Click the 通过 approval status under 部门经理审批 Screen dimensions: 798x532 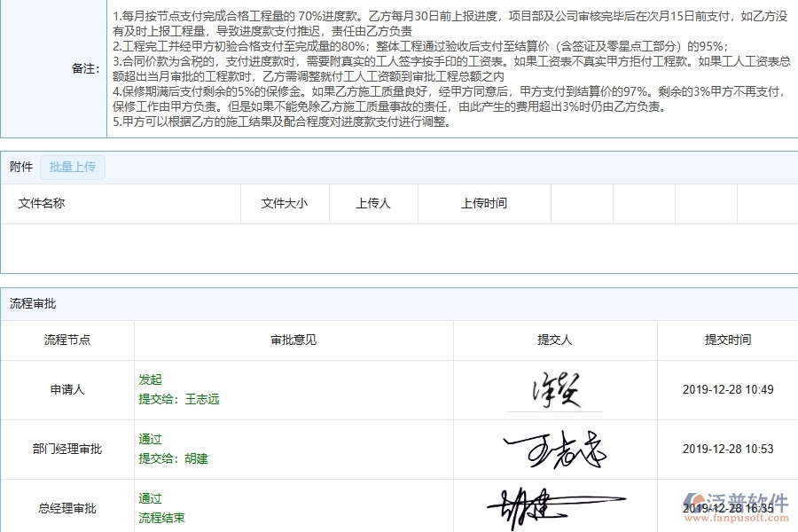pyautogui.click(x=151, y=439)
